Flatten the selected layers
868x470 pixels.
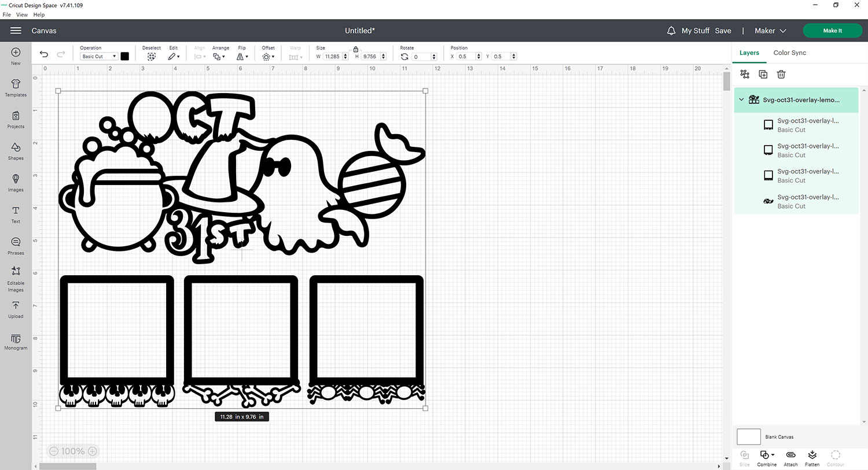tap(812, 458)
